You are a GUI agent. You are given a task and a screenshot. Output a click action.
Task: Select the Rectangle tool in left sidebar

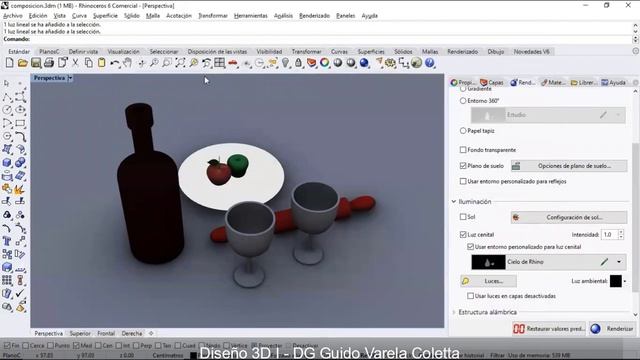click(20, 123)
